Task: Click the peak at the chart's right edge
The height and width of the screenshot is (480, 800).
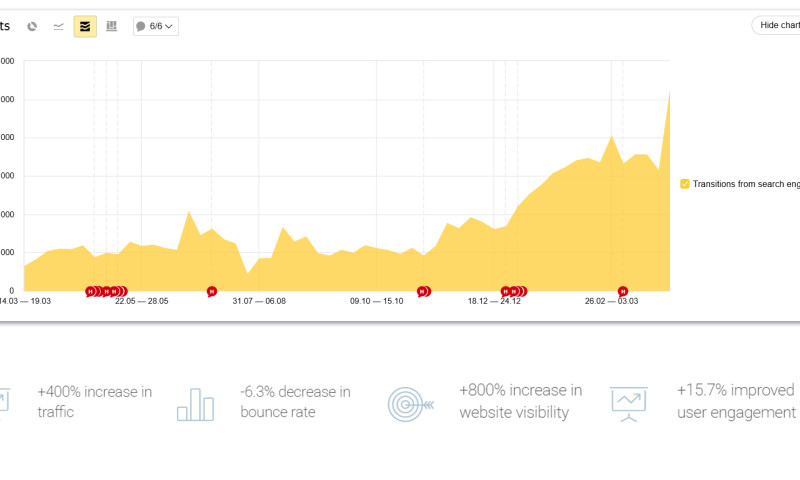Action: (x=667, y=92)
